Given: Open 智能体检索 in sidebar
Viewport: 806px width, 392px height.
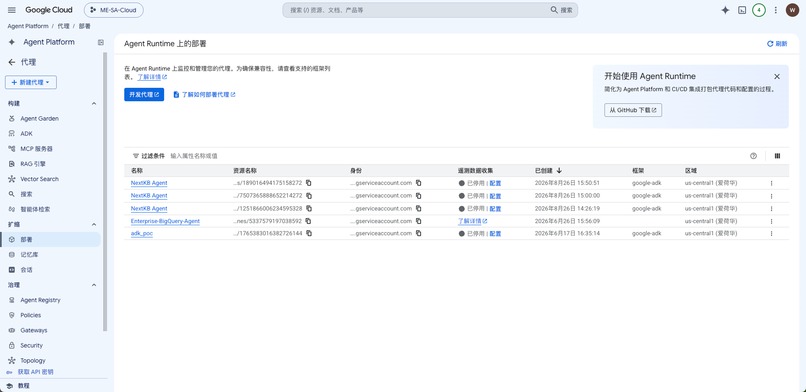Looking at the screenshot, I should (x=35, y=209).
